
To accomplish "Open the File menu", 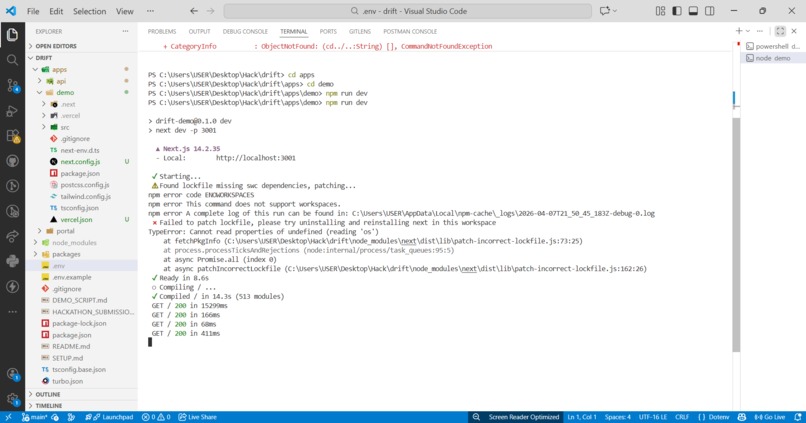I will pyautogui.click(x=33, y=11).
